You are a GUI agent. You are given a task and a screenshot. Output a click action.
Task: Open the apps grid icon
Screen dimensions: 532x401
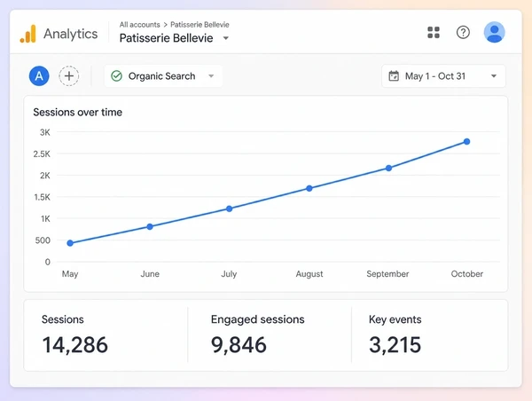point(434,33)
